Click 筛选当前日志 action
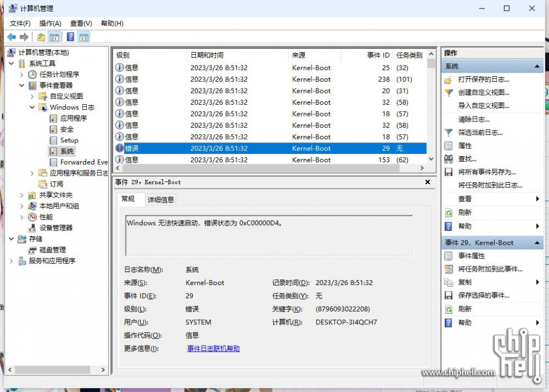The image size is (549, 392). coord(481,132)
